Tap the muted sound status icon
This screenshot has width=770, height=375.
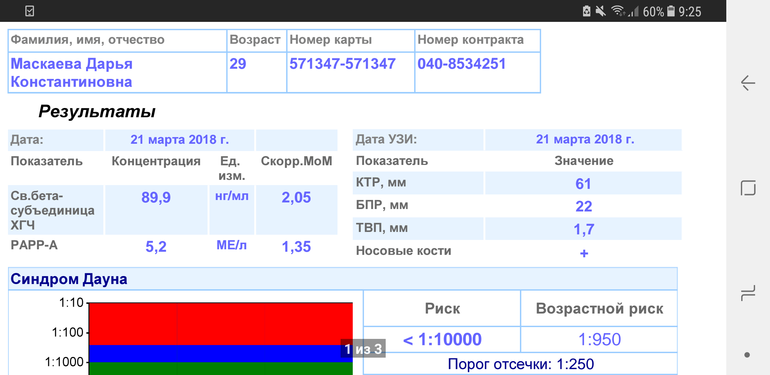[601, 11]
